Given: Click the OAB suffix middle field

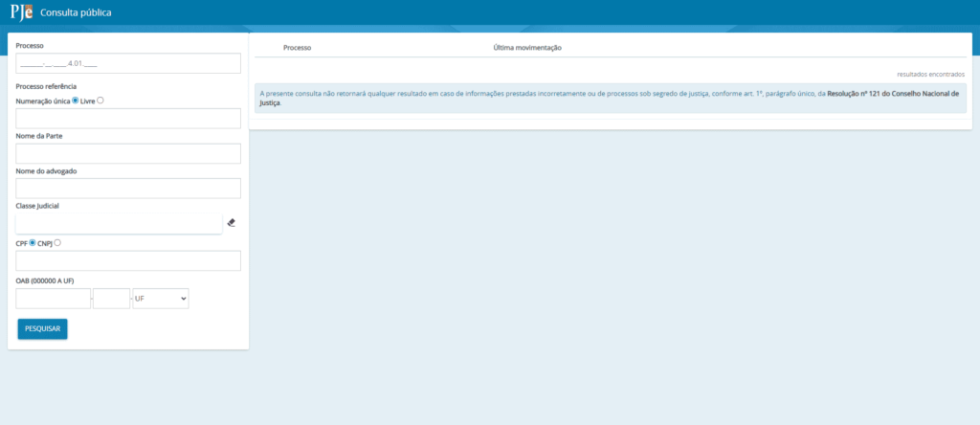Looking at the screenshot, I should 111,299.
